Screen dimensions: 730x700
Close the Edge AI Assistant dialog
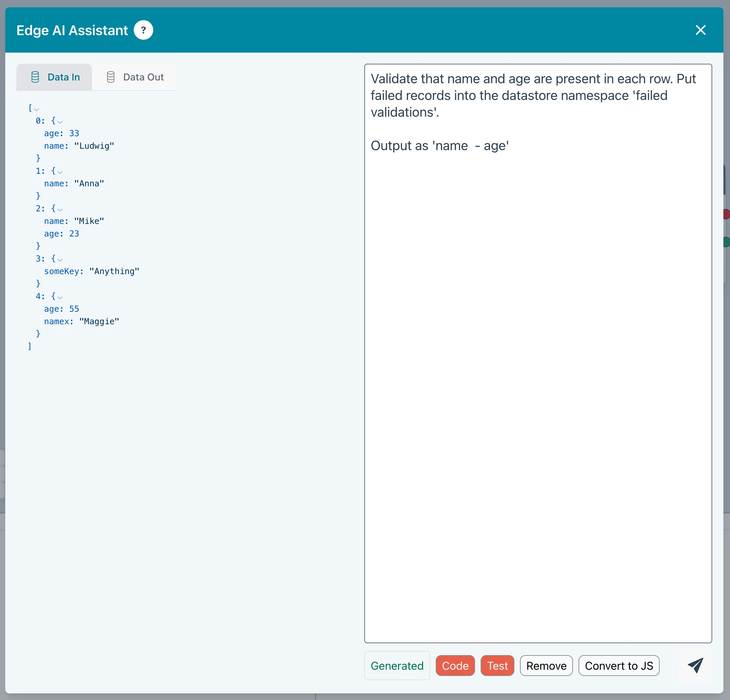[x=700, y=30]
